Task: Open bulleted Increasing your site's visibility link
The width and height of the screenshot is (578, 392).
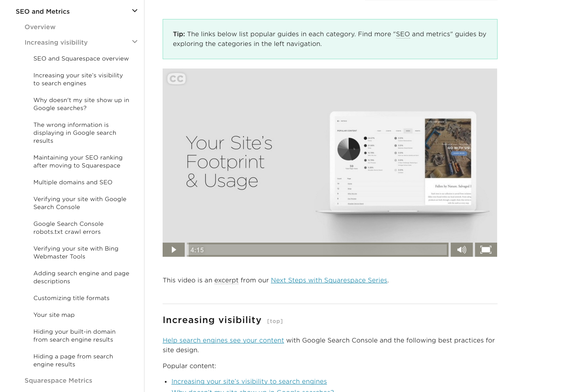Action: [x=249, y=381]
